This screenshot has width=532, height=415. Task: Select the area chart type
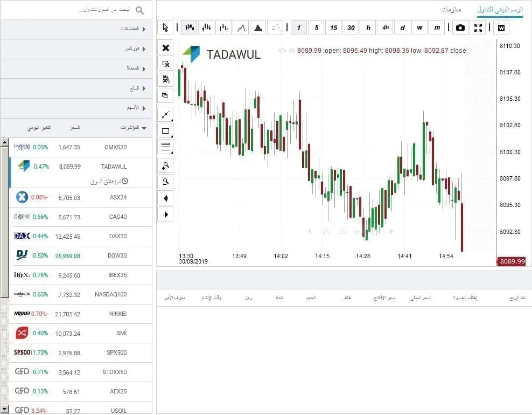tap(258, 27)
